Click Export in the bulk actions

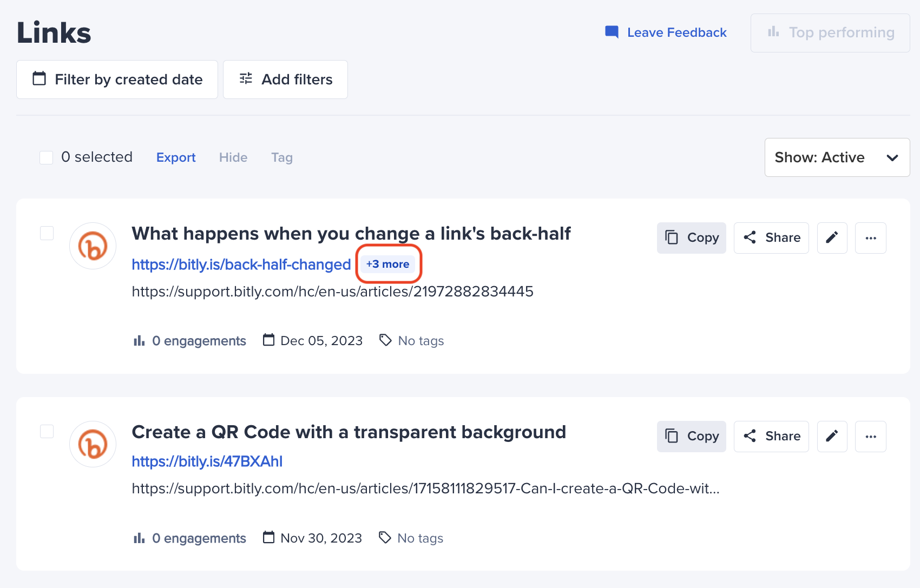[176, 157]
